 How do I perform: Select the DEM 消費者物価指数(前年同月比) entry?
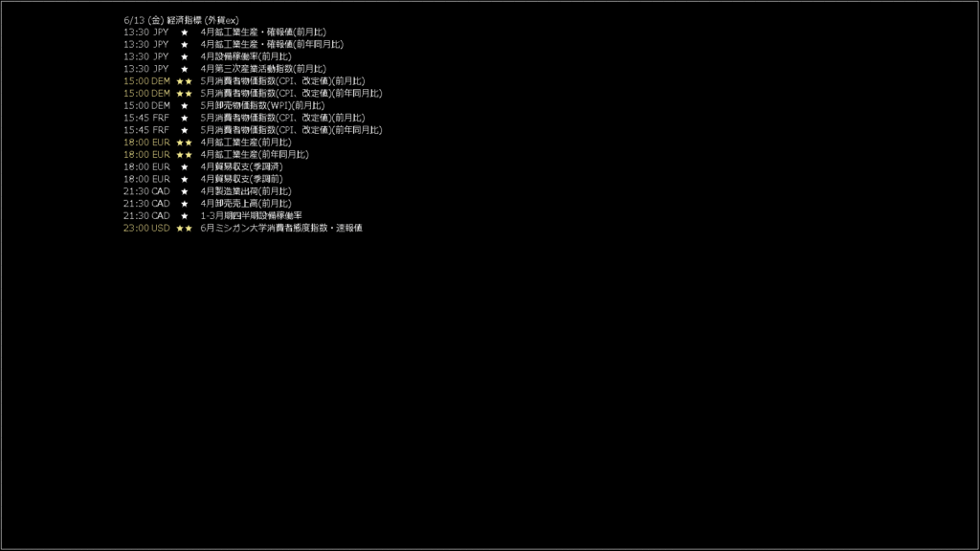pos(291,94)
